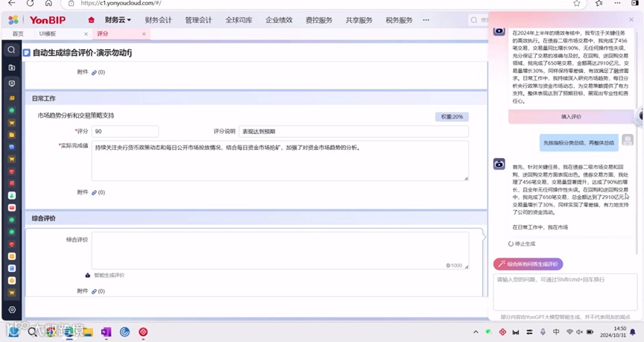Viewport: 644px width, 342px height.
Task: Click browser back arrow
Action: 11,3
